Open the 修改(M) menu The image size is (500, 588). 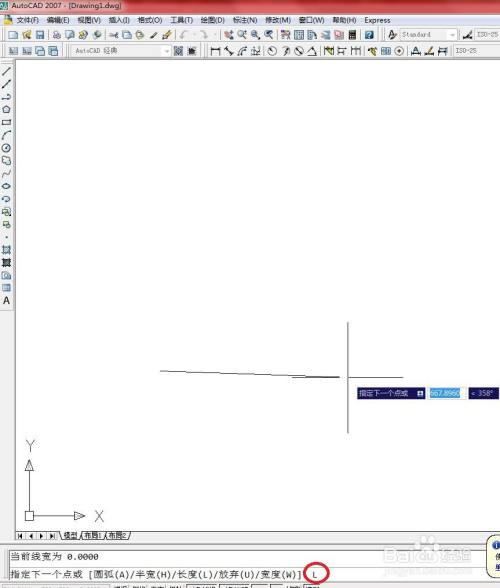(x=278, y=20)
